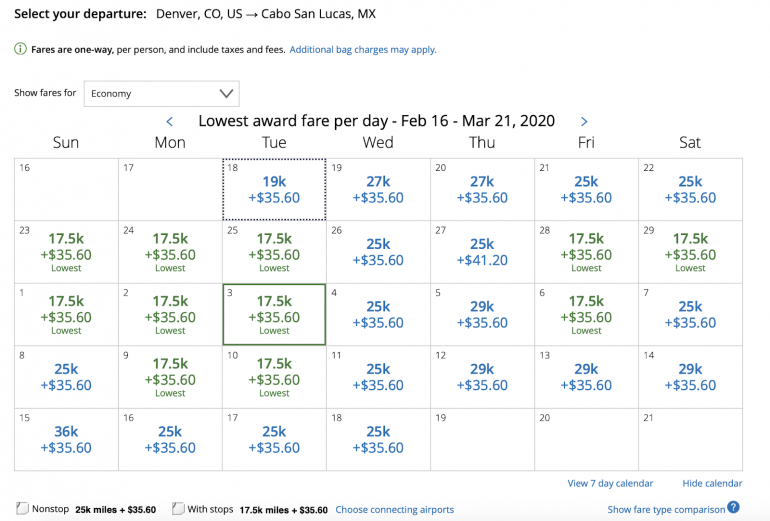Open Choose connecting airports link
This screenshot has height=521, width=770.
point(394,510)
